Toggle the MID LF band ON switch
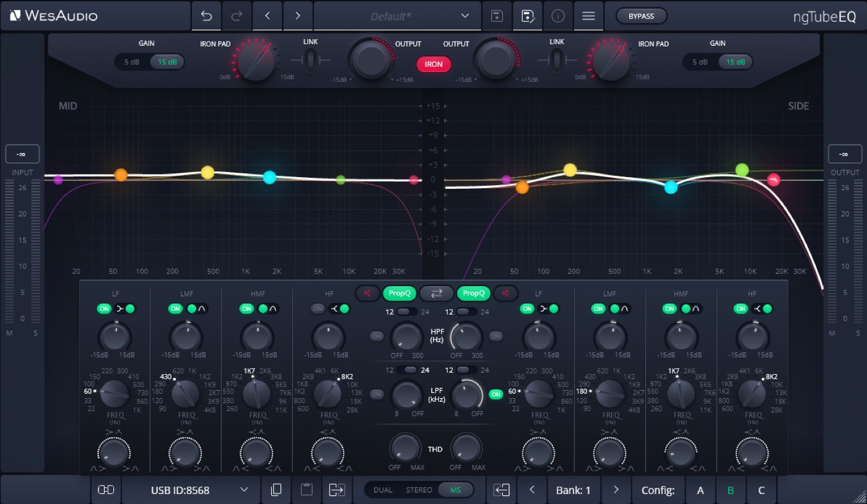This screenshot has height=504, width=867. point(105,308)
